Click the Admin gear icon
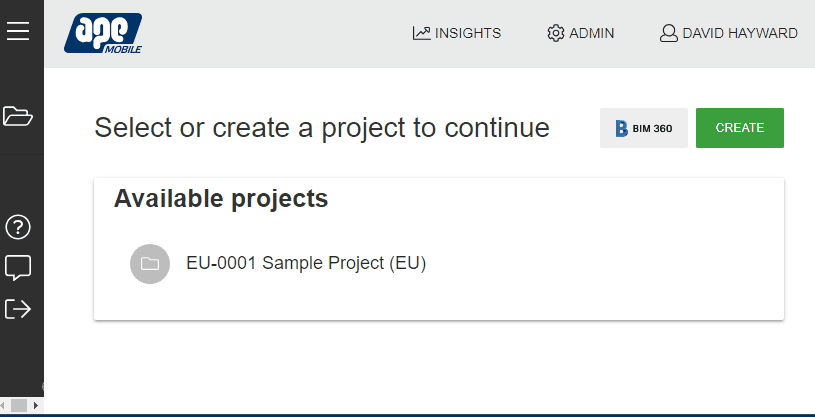This screenshot has height=417, width=815. 556,33
